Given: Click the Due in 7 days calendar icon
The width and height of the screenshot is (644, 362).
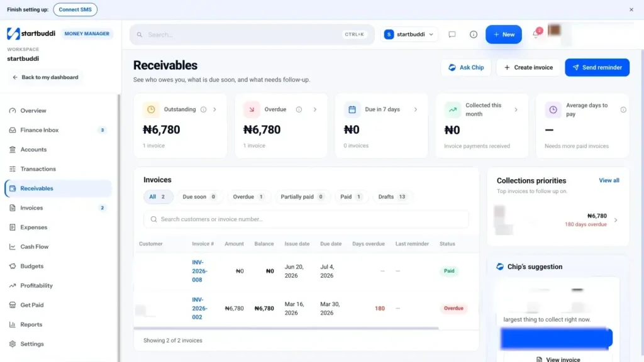Looking at the screenshot, I should [352, 109].
